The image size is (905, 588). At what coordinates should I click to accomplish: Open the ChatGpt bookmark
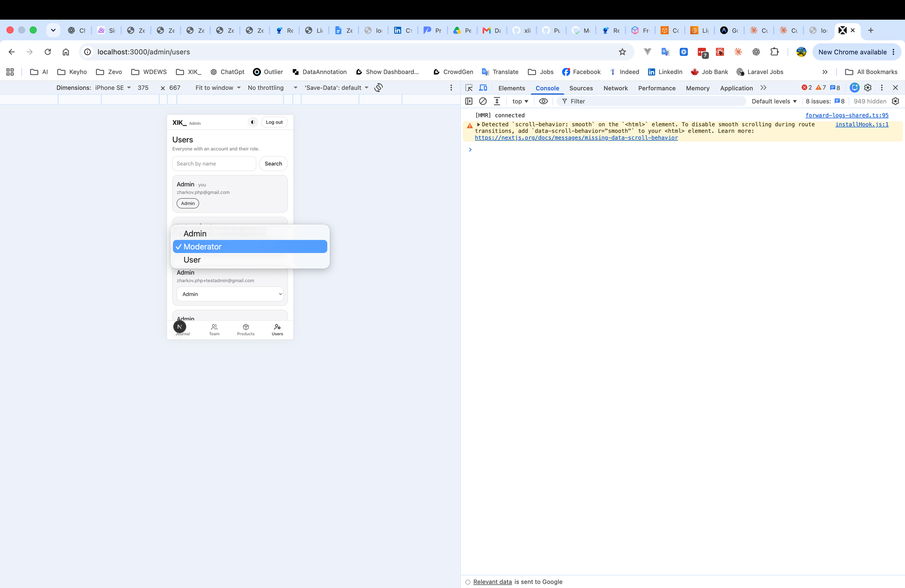pyautogui.click(x=227, y=72)
